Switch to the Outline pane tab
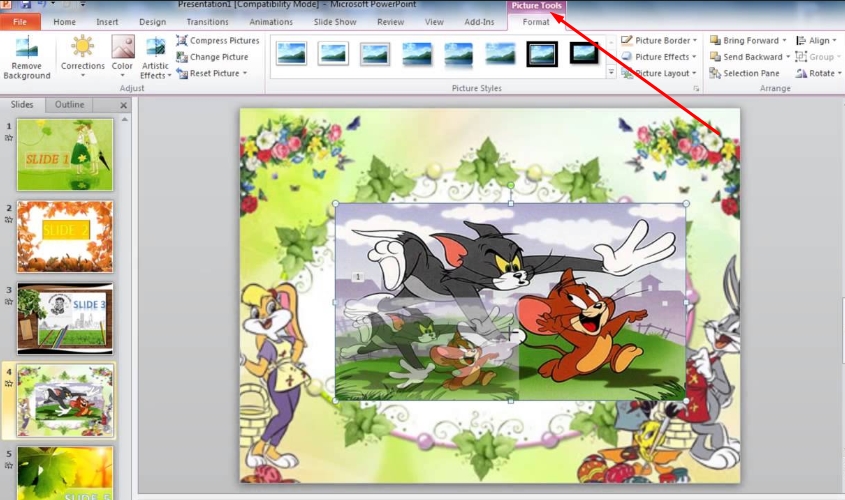Viewport: 845px width, 500px height. point(70,105)
